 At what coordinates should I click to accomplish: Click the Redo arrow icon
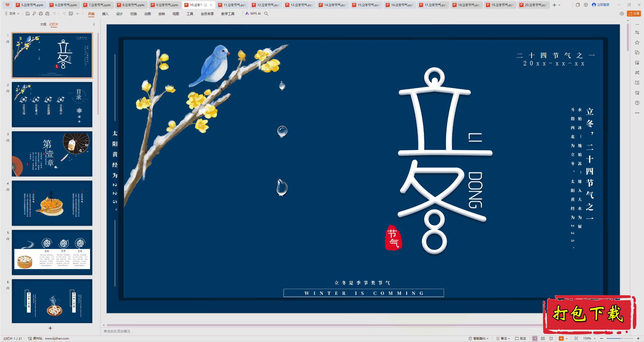click(64, 14)
